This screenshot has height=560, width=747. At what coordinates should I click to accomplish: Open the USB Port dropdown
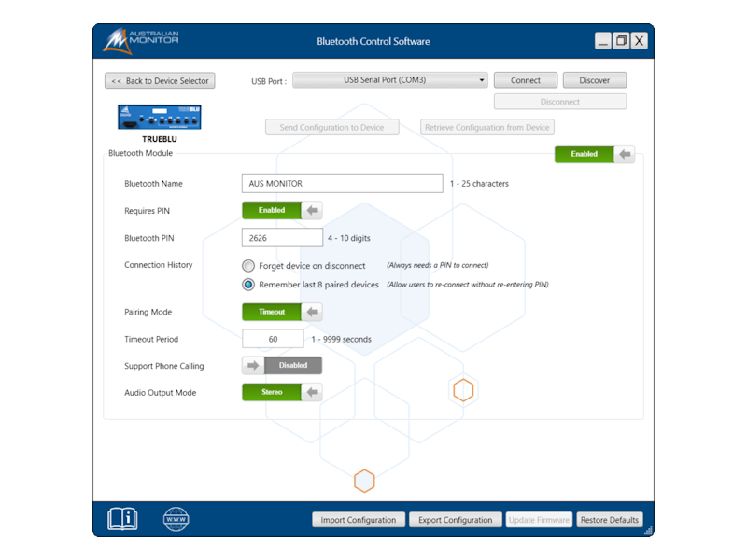[390, 80]
